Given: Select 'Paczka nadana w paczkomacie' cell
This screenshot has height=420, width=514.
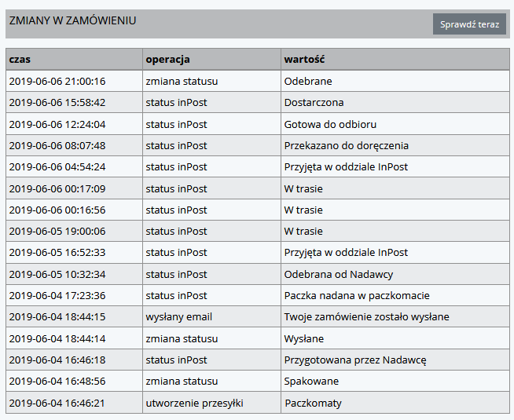Looking at the screenshot, I should click(357, 296).
